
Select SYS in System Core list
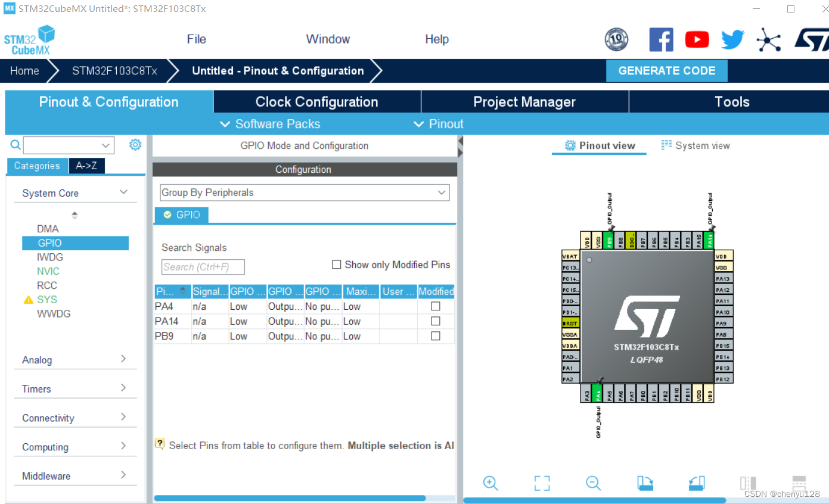click(x=47, y=300)
